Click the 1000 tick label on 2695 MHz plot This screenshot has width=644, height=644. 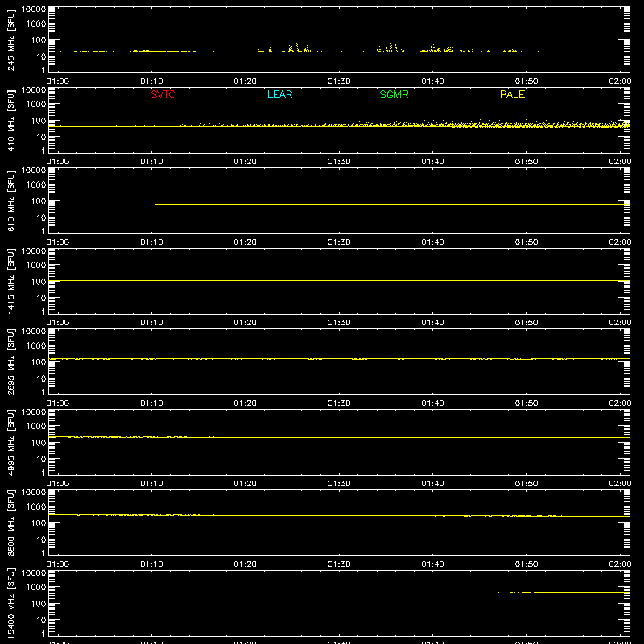pos(36,346)
